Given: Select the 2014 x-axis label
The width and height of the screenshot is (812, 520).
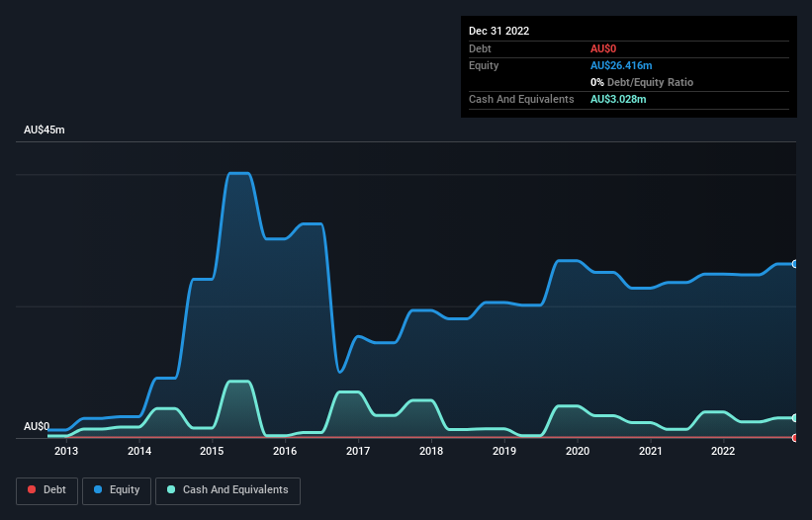Looking at the screenshot, I should pos(139,452).
